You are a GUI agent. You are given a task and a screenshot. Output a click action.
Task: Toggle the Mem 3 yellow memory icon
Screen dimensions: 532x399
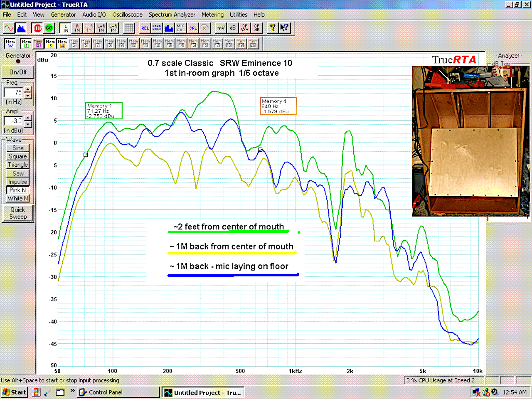50,43
